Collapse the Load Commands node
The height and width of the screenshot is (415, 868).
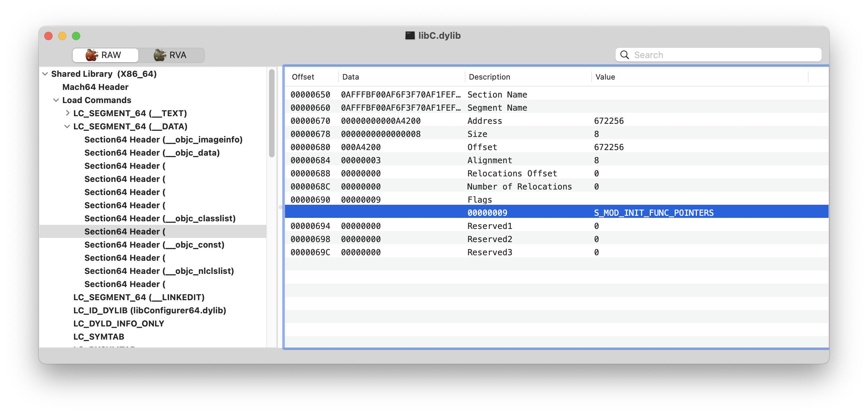point(56,100)
